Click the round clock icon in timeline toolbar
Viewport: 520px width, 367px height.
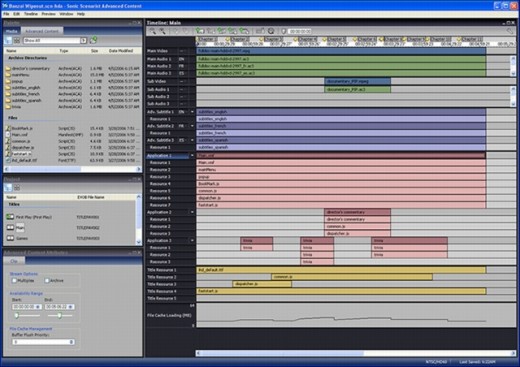click(x=271, y=31)
